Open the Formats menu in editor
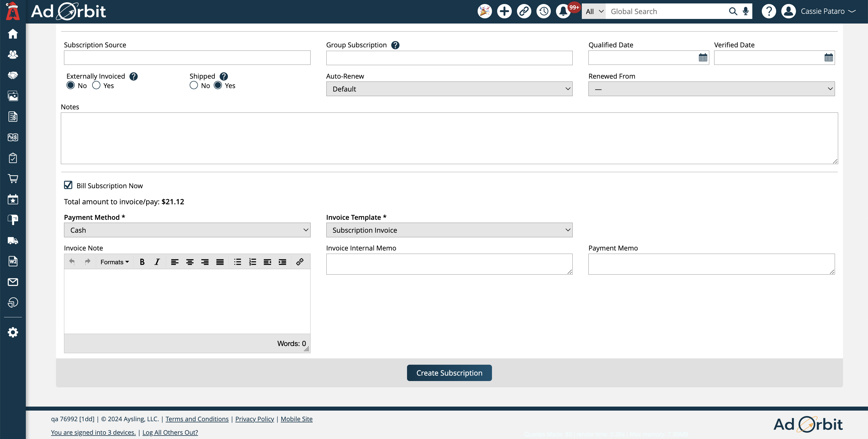868x439 pixels. (114, 262)
